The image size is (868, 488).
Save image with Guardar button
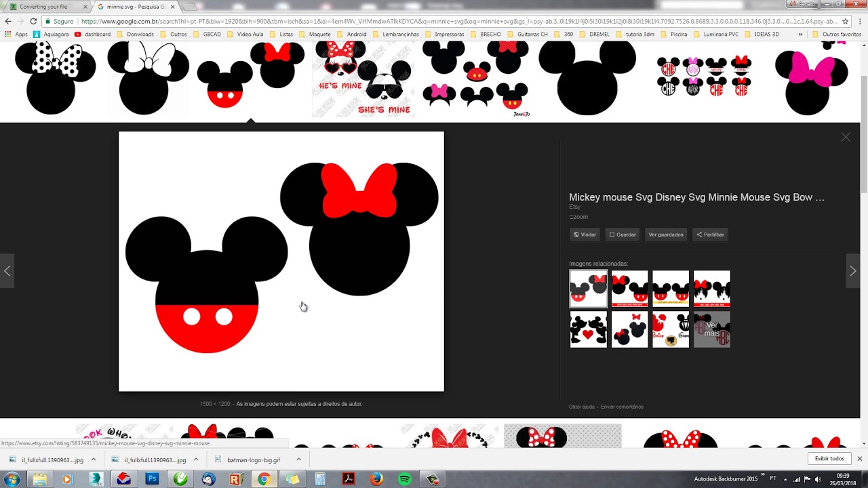click(x=623, y=235)
